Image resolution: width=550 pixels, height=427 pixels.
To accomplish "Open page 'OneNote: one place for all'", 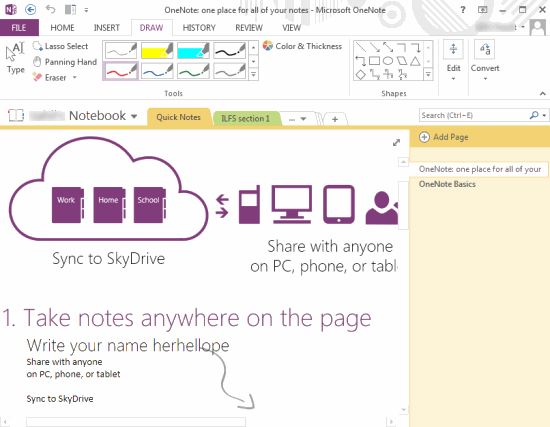I will tap(478, 169).
